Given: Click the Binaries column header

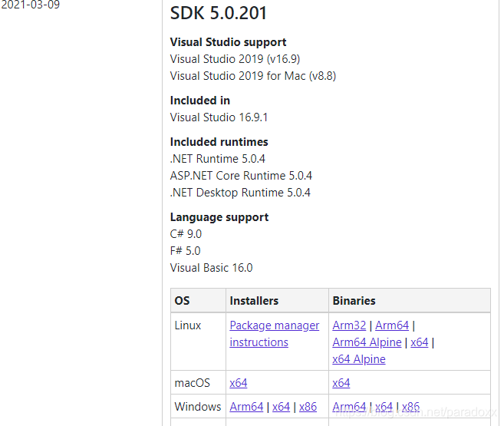Looking at the screenshot, I should tap(354, 301).
